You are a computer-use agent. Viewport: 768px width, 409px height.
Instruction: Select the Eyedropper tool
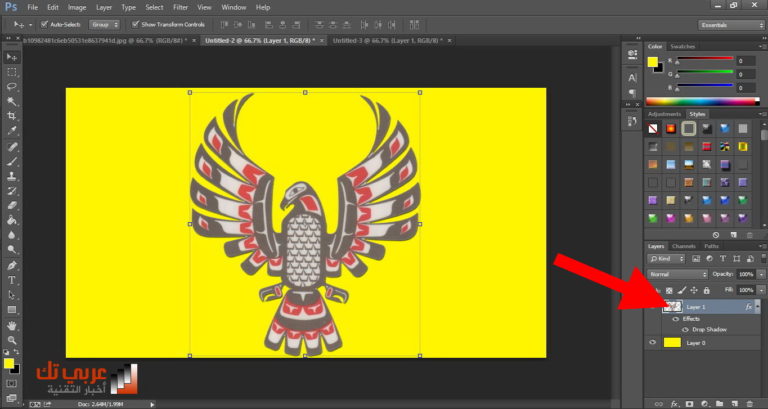[x=12, y=131]
